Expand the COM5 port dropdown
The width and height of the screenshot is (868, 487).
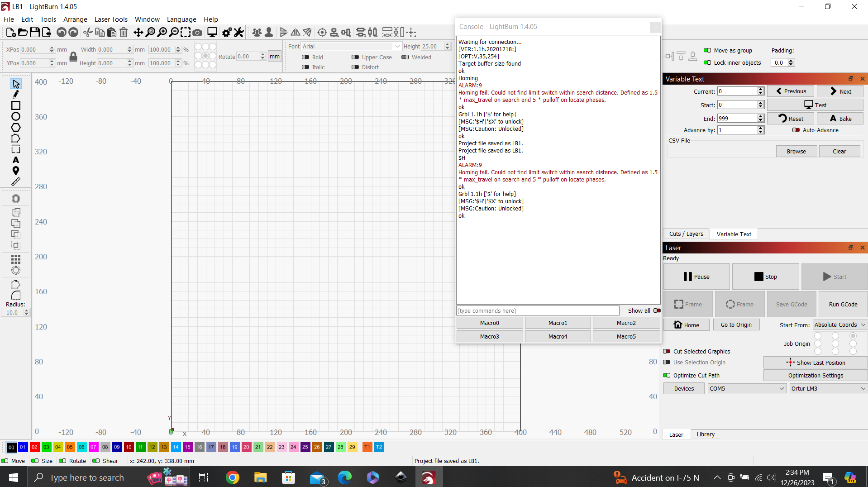[746, 388]
